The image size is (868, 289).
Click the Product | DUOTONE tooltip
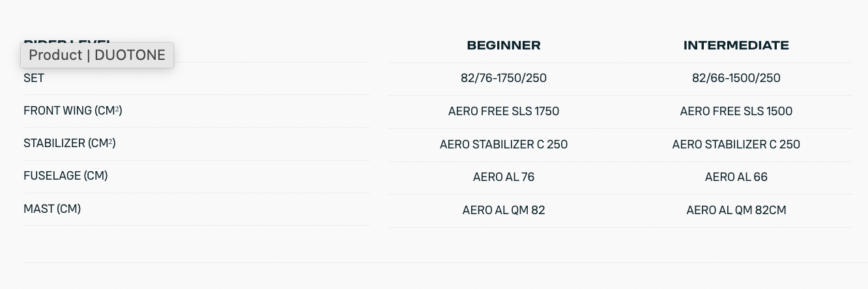[x=97, y=55]
